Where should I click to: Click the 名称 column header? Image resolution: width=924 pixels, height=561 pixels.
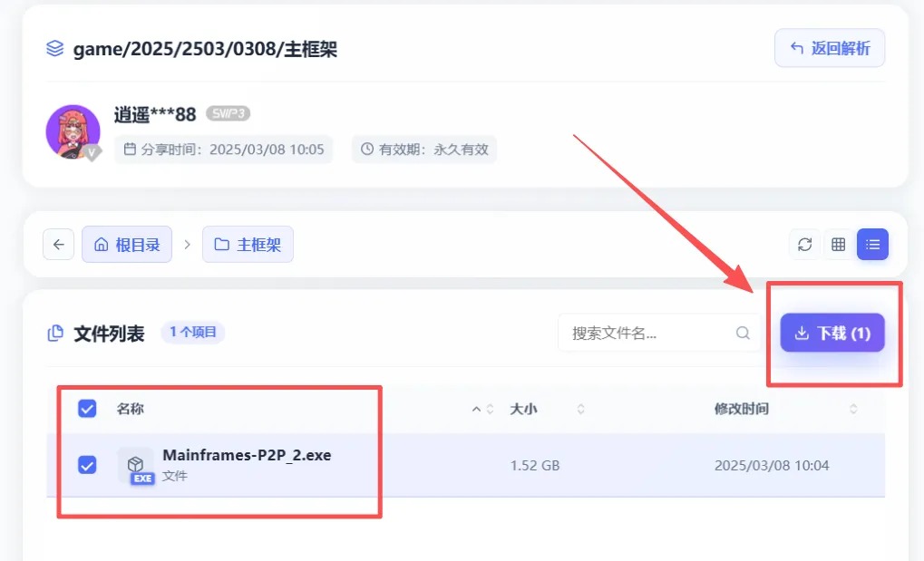pos(131,409)
